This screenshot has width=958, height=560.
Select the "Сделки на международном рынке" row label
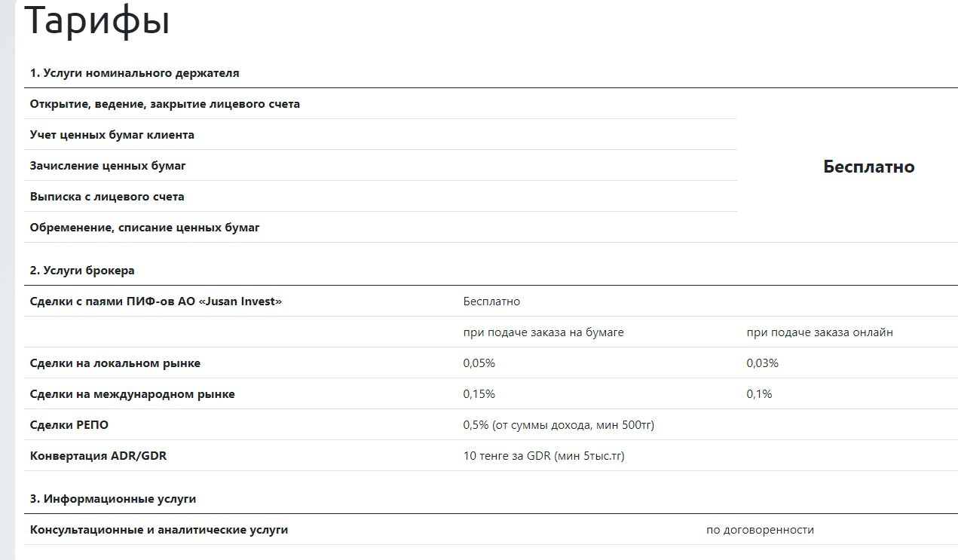coord(132,394)
